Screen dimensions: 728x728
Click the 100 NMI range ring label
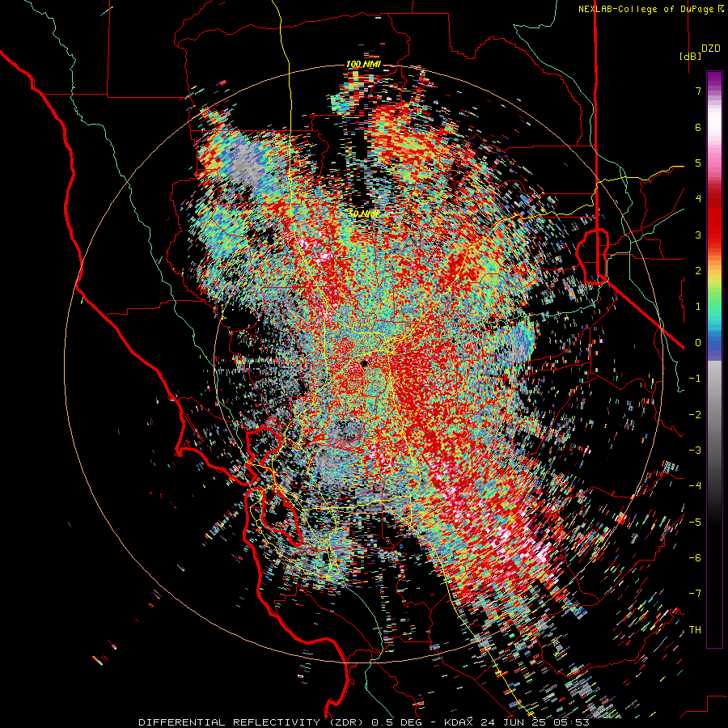(363, 64)
